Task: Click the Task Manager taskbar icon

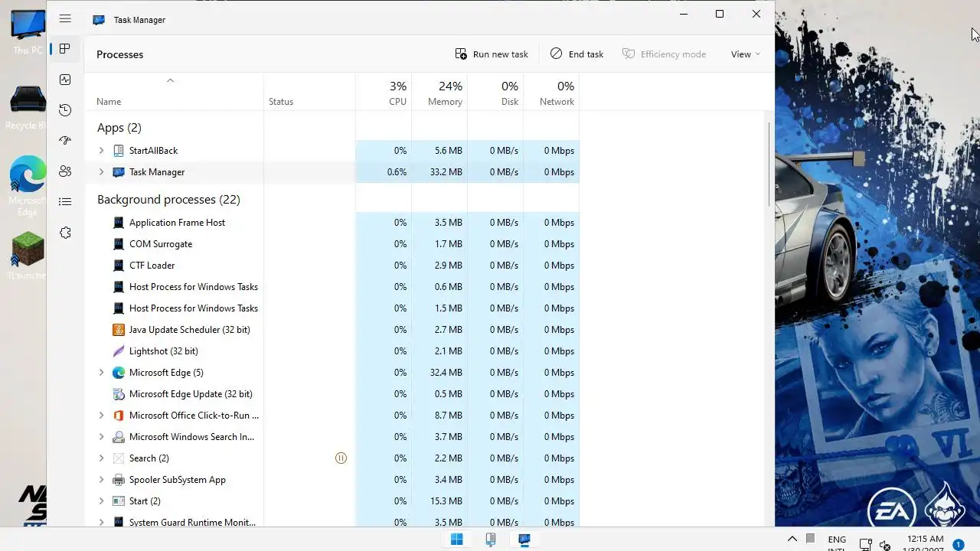Action: [x=524, y=540]
